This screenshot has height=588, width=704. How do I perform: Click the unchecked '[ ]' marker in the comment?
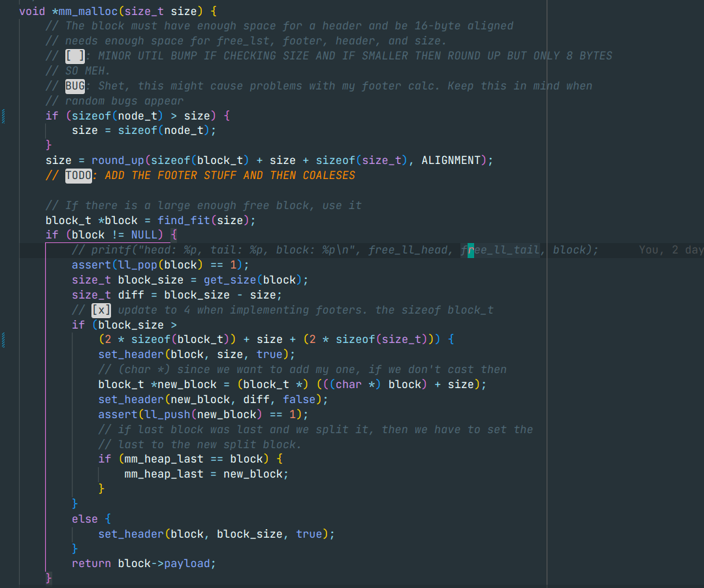click(75, 56)
